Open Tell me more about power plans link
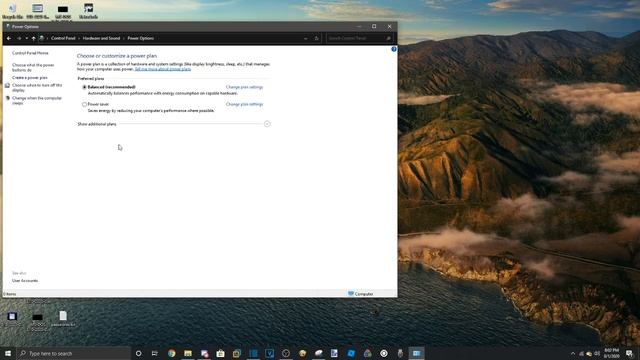This screenshot has height=360, width=640. [163, 69]
